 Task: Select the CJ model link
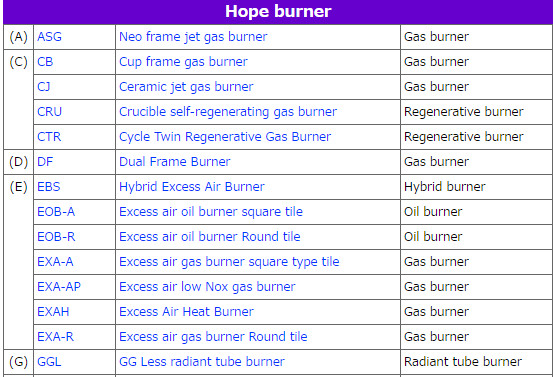pos(44,87)
